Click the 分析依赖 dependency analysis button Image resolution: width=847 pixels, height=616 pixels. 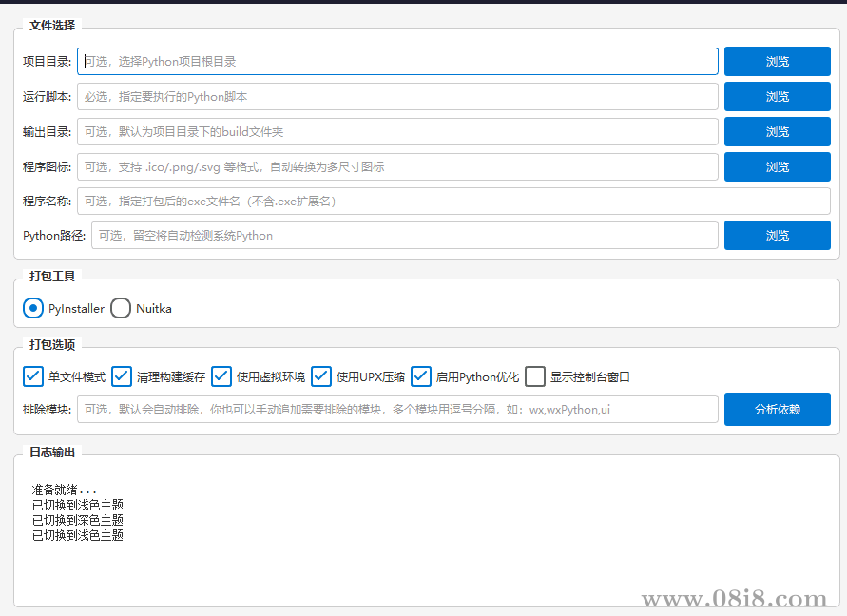(x=777, y=409)
